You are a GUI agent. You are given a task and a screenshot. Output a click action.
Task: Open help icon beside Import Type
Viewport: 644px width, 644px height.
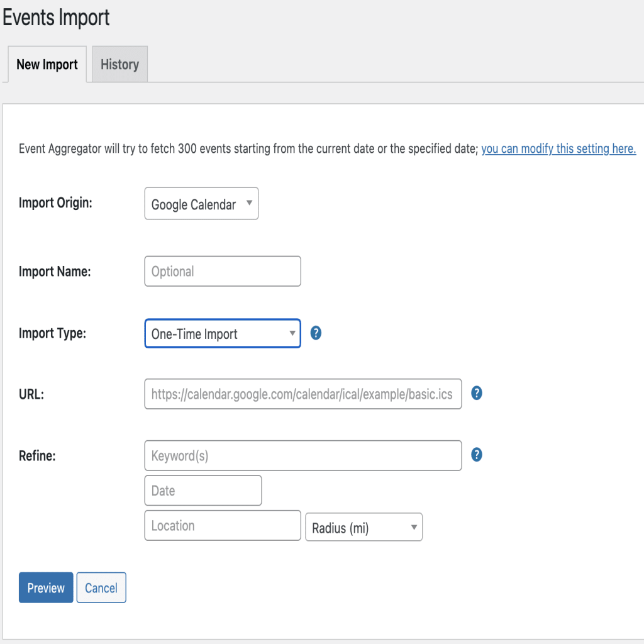tap(316, 333)
